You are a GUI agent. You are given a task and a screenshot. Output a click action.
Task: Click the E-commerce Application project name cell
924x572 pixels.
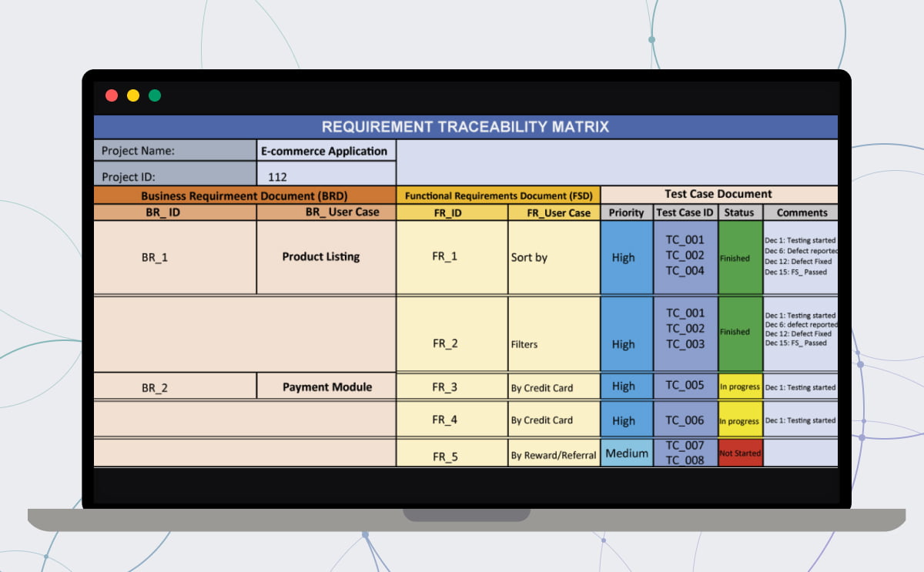tap(324, 151)
